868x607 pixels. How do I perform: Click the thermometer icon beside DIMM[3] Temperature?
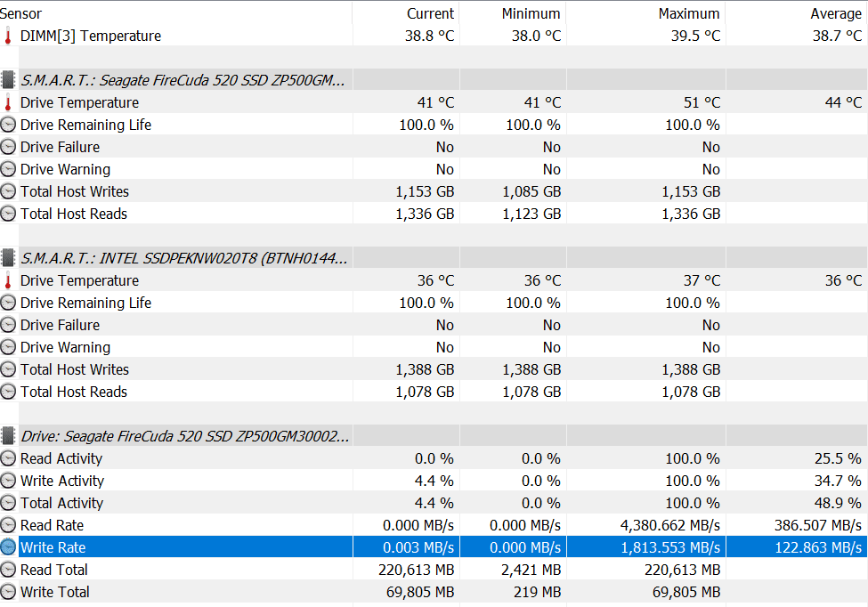pyautogui.click(x=8, y=36)
